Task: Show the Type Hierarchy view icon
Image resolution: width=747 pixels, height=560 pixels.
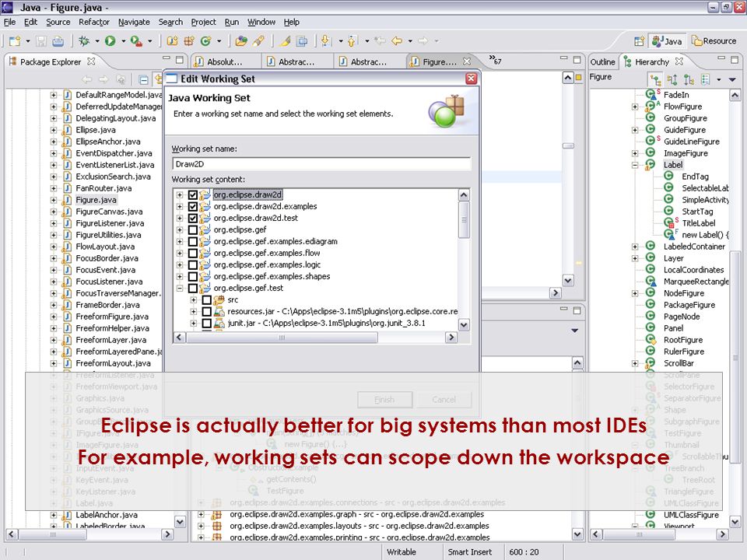Action: (x=656, y=79)
